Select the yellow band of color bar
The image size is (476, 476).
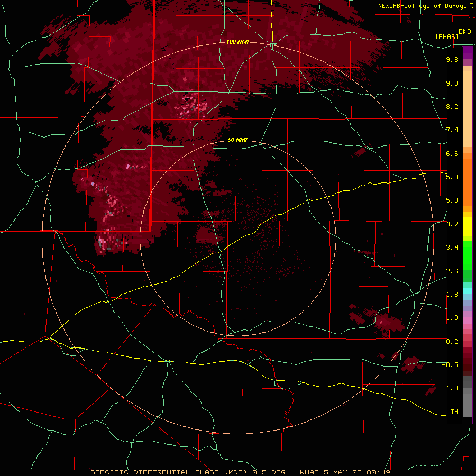(x=467, y=226)
